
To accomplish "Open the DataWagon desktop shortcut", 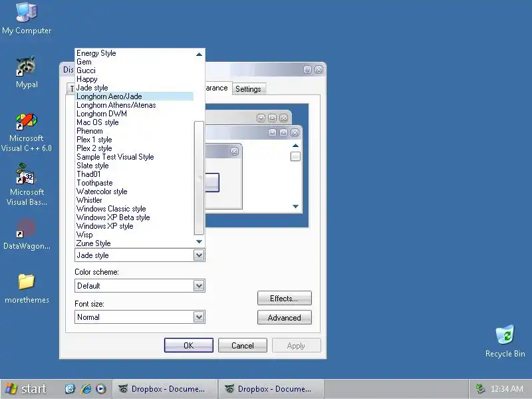I will point(27,234).
